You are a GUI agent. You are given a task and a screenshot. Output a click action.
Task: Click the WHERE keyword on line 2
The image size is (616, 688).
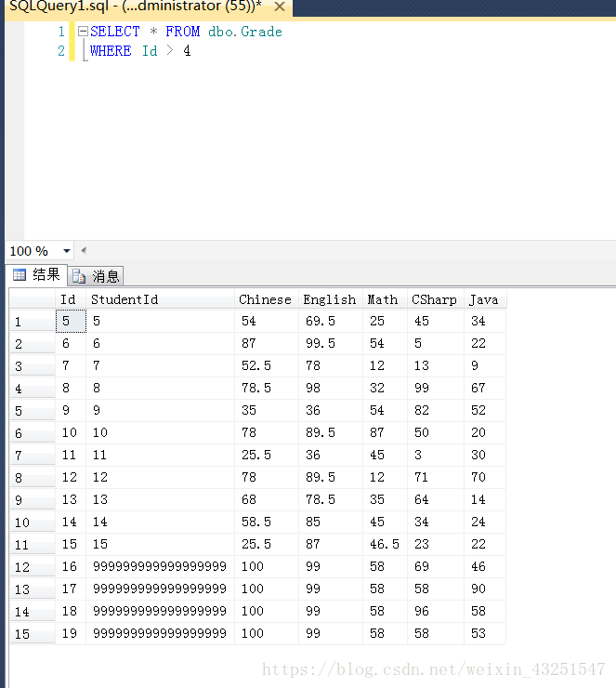[111, 51]
